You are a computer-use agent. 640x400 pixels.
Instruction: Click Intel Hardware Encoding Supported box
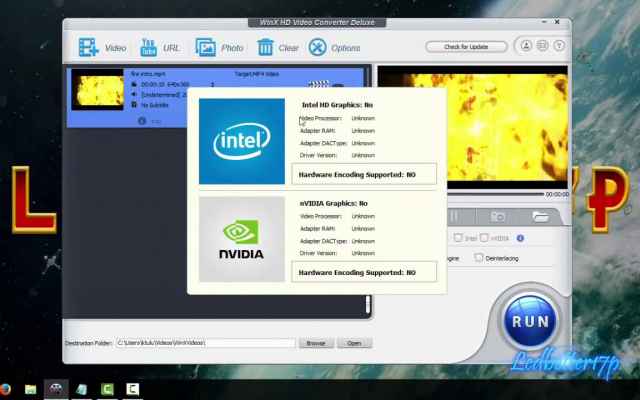tap(364, 174)
